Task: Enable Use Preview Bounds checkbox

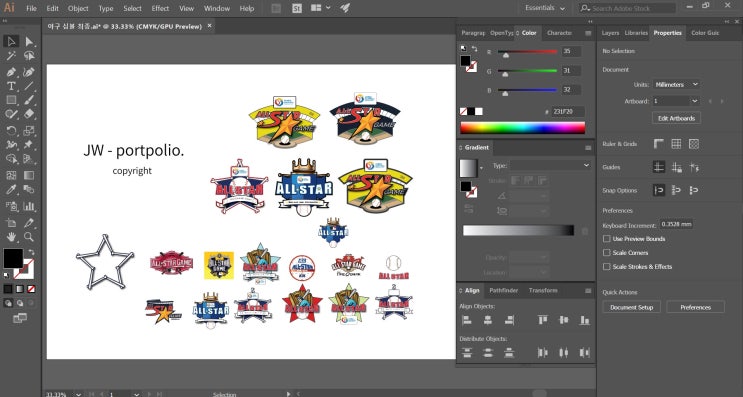Action: 607,239
